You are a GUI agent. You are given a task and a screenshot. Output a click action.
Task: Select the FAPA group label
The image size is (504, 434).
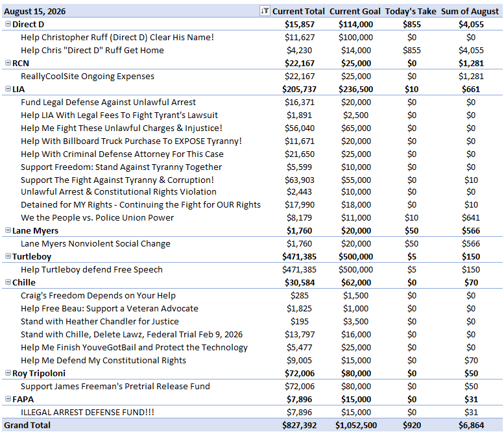click(23, 399)
